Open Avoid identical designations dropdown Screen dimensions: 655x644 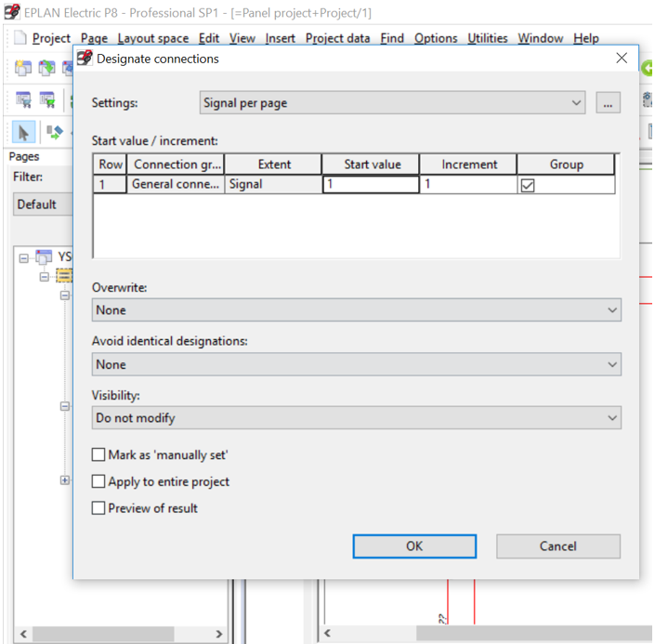357,364
